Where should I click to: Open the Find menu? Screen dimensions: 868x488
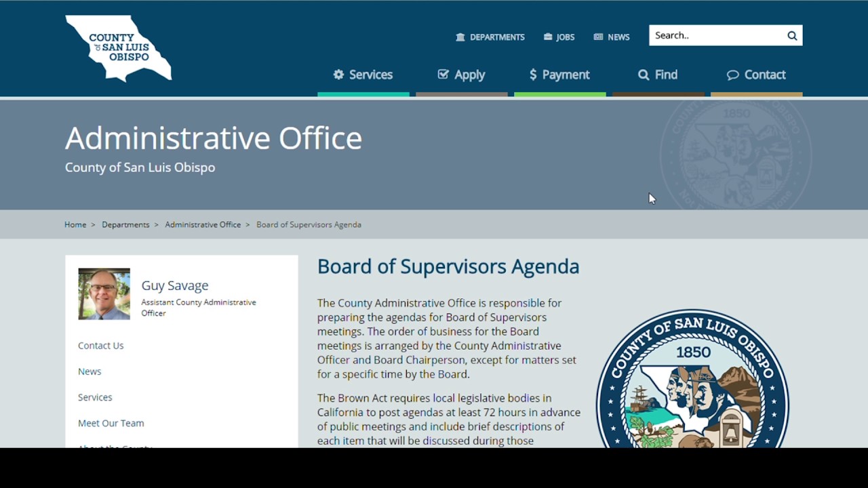658,75
